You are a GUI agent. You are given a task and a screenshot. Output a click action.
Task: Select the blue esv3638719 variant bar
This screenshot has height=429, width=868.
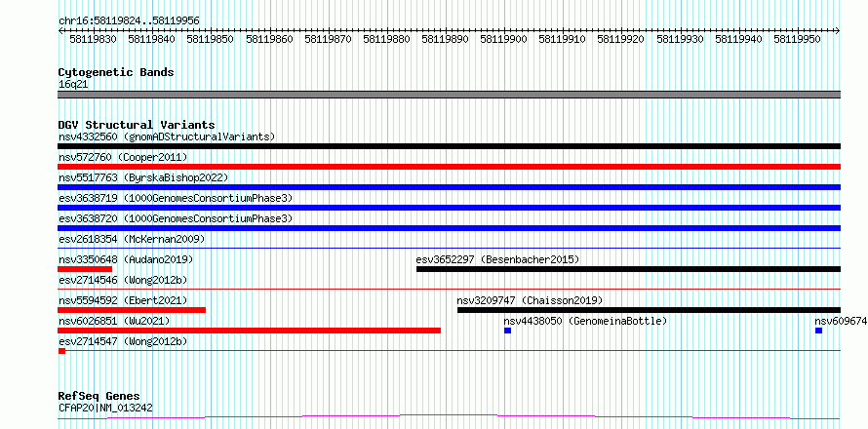coord(449,208)
